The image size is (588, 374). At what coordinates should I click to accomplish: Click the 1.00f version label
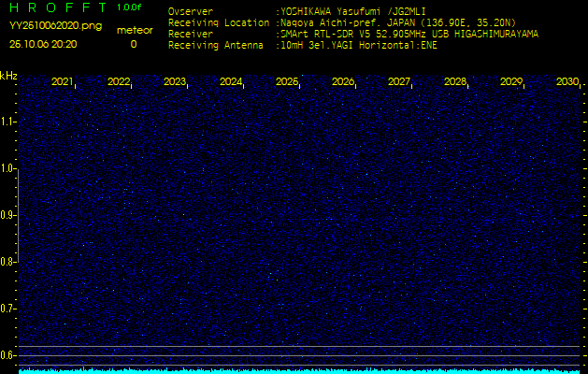coord(130,7)
